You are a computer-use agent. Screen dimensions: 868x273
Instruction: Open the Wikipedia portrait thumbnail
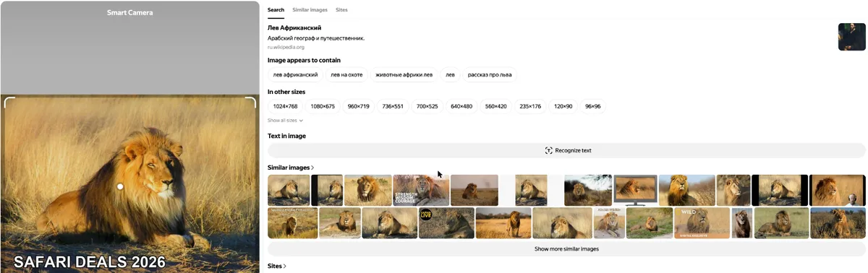point(851,37)
